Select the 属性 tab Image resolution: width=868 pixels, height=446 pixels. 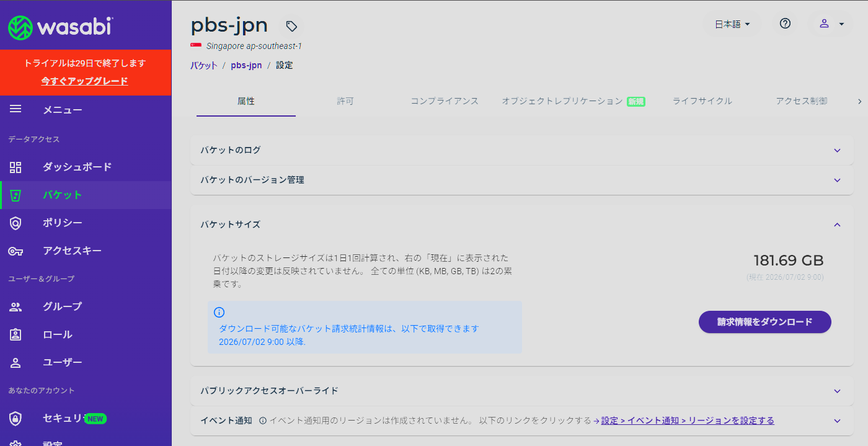(x=246, y=101)
